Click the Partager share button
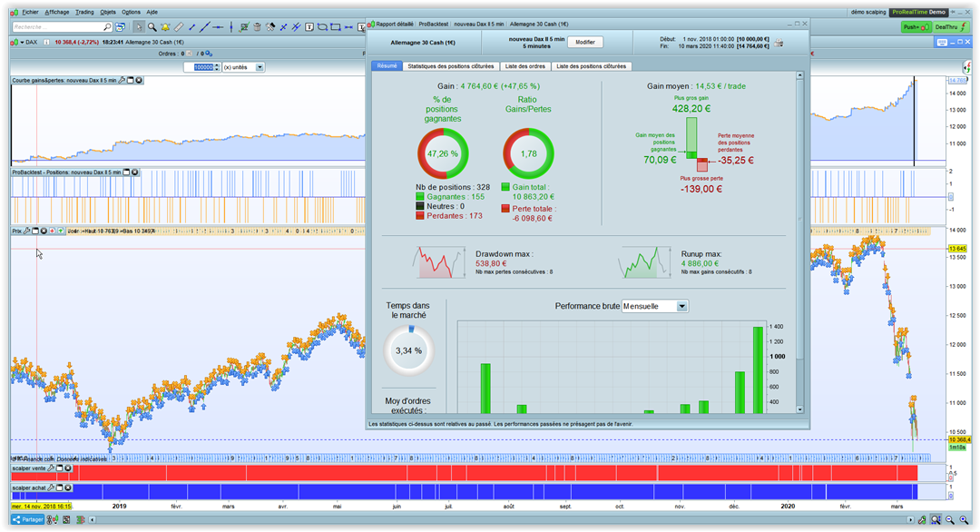 tap(28, 519)
